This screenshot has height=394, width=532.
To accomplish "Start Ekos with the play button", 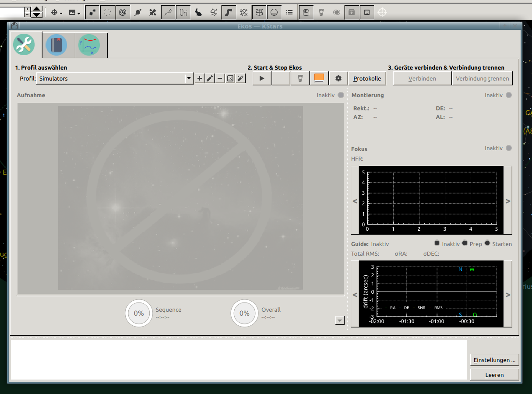I will [262, 78].
